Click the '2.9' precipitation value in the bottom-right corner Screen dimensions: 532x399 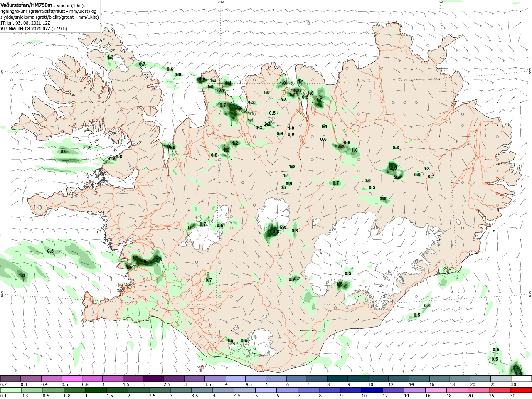[518, 374]
